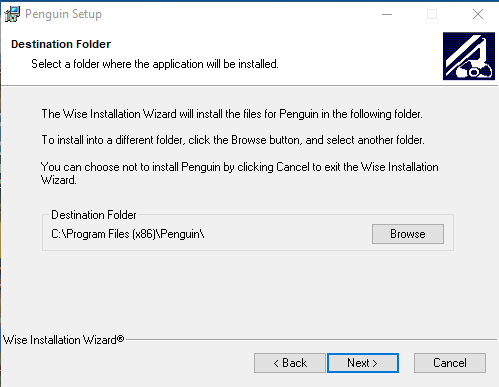The height and width of the screenshot is (387, 499).
Task: Click the nut and bolt graphic in the logo
Action: pyautogui.click(x=475, y=71)
